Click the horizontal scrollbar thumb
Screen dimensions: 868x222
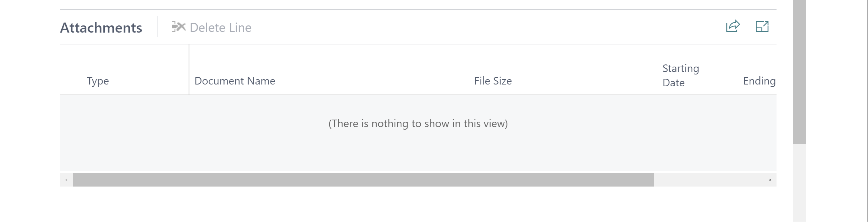363,180
